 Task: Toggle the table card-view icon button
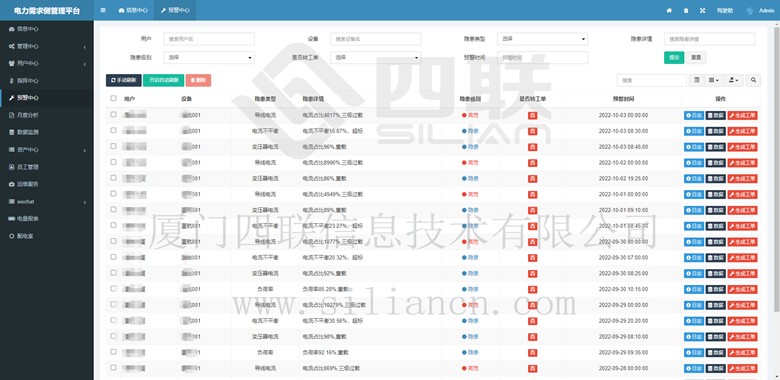(x=697, y=80)
